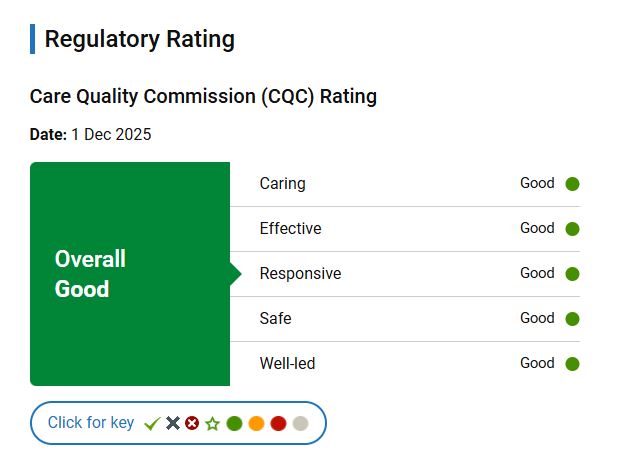The width and height of the screenshot is (632, 470).
Task: Click the green star outline key icon
Action: tap(212, 423)
